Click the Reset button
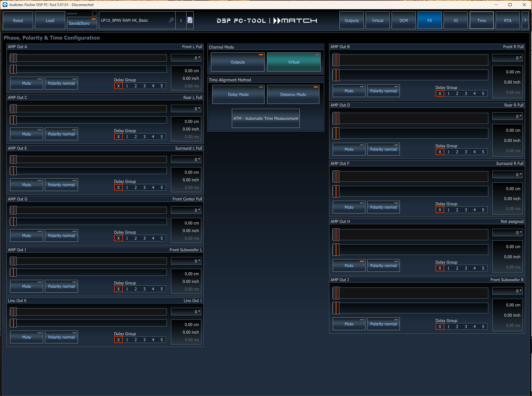 (x=18, y=20)
